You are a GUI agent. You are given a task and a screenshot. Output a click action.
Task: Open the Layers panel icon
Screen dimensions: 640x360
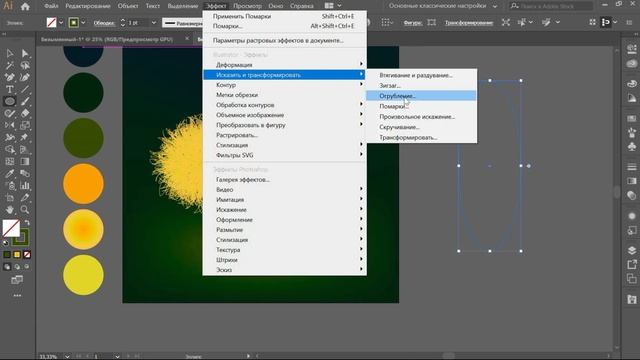pos(632,250)
